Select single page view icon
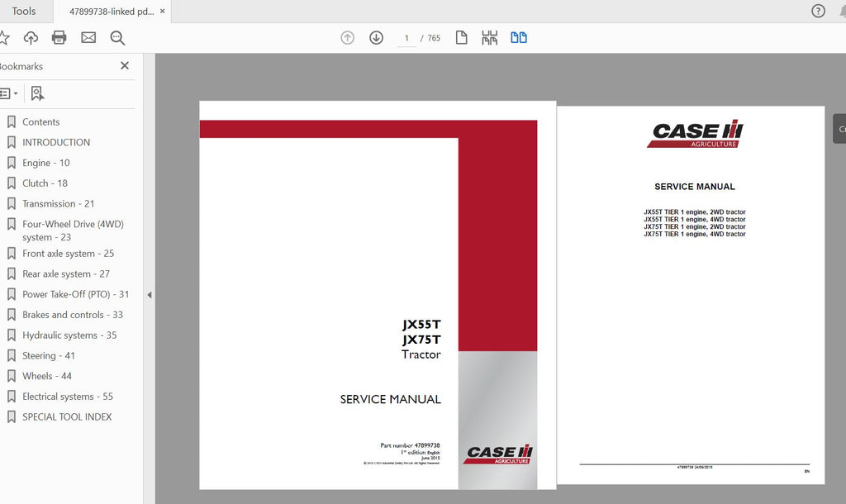The image size is (846, 504). (461, 38)
